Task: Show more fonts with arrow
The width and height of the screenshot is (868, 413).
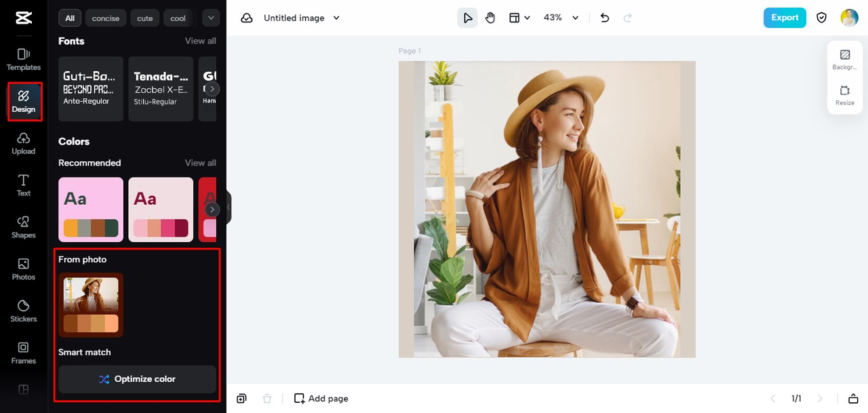Action: [212, 89]
